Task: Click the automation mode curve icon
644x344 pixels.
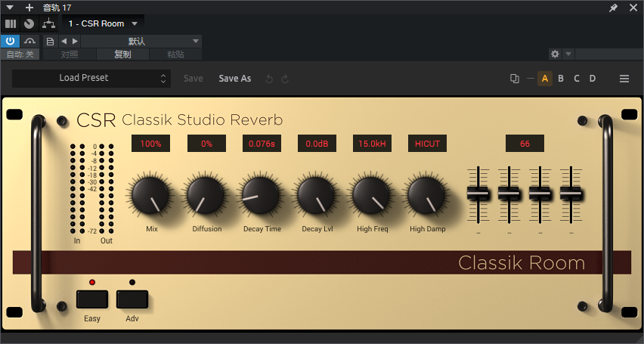Action: pos(29,41)
